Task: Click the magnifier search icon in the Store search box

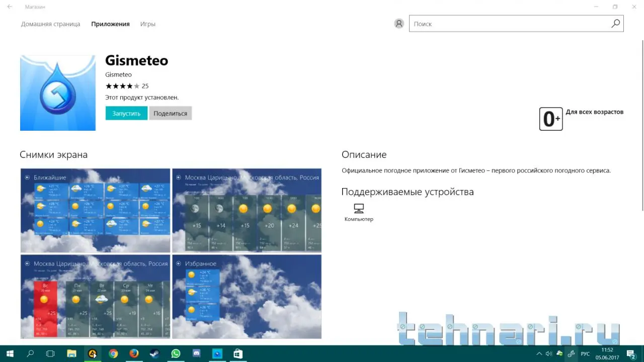Action: tap(615, 24)
